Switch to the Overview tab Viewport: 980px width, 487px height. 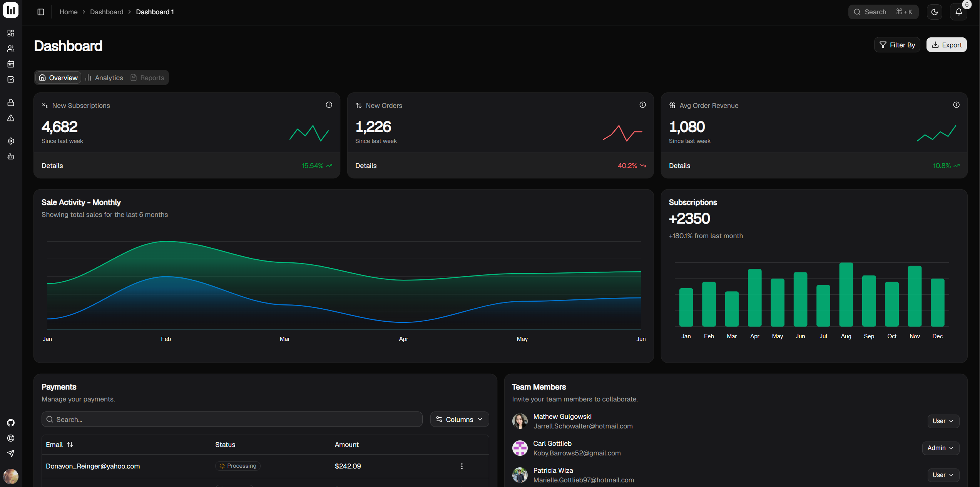pyautogui.click(x=59, y=77)
